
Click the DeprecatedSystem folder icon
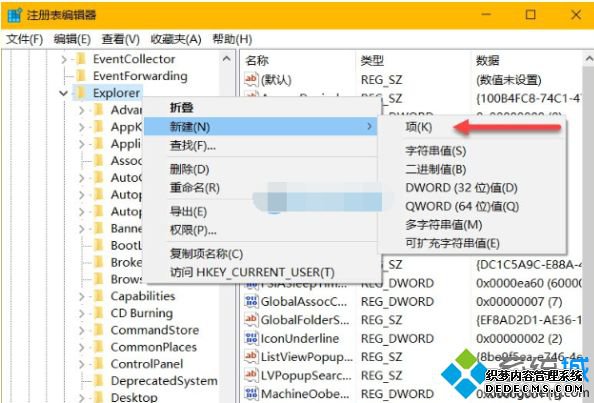98,381
